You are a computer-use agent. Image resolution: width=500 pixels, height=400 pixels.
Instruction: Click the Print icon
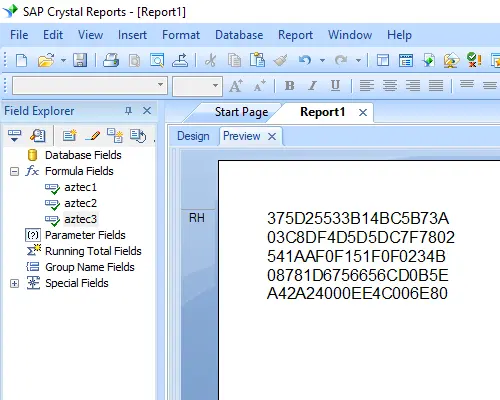click(x=111, y=61)
